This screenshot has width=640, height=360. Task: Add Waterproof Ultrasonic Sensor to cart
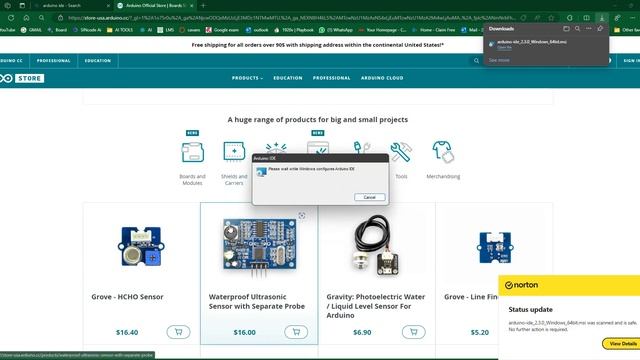point(296,332)
